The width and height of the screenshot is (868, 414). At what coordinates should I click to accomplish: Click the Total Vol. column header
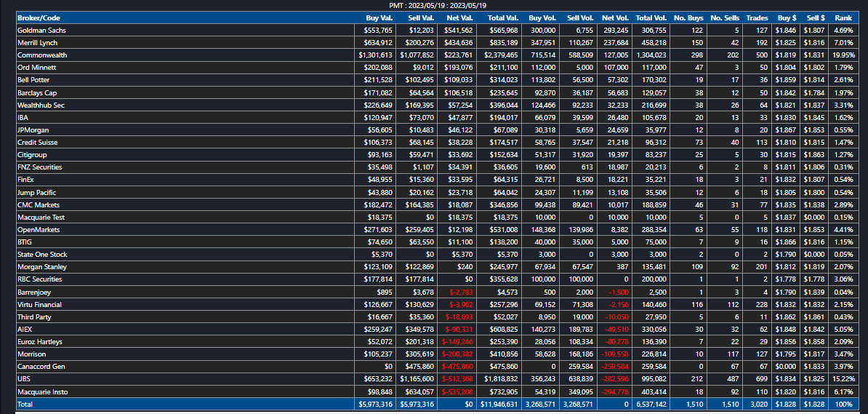coord(651,17)
